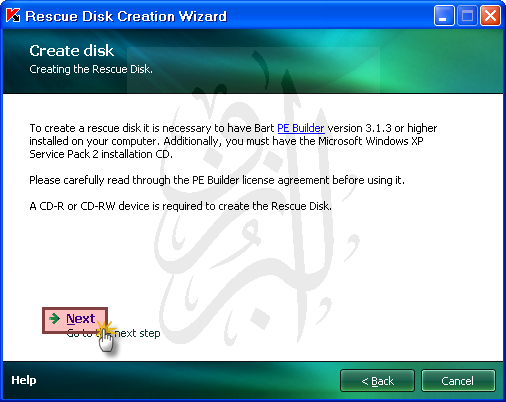The height and width of the screenshot is (402, 506).
Task: Close the wizard with the red X
Action: coord(490,16)
